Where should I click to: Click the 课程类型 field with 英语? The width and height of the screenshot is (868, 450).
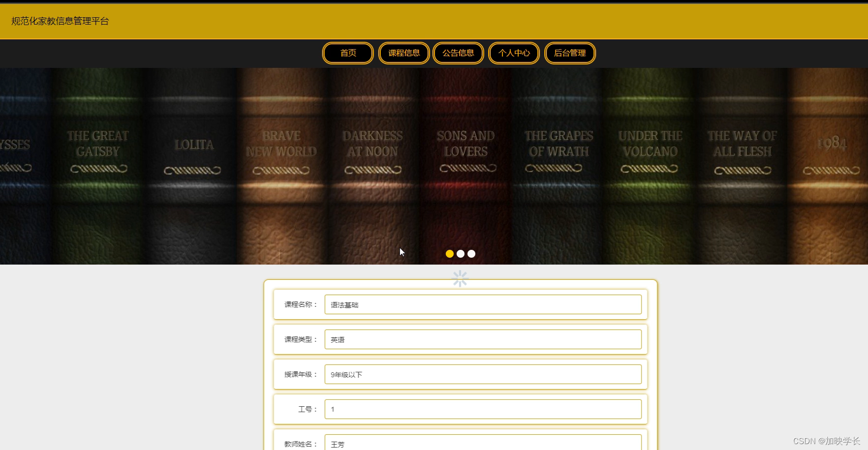pyautogui.click(x=483, y=339)
